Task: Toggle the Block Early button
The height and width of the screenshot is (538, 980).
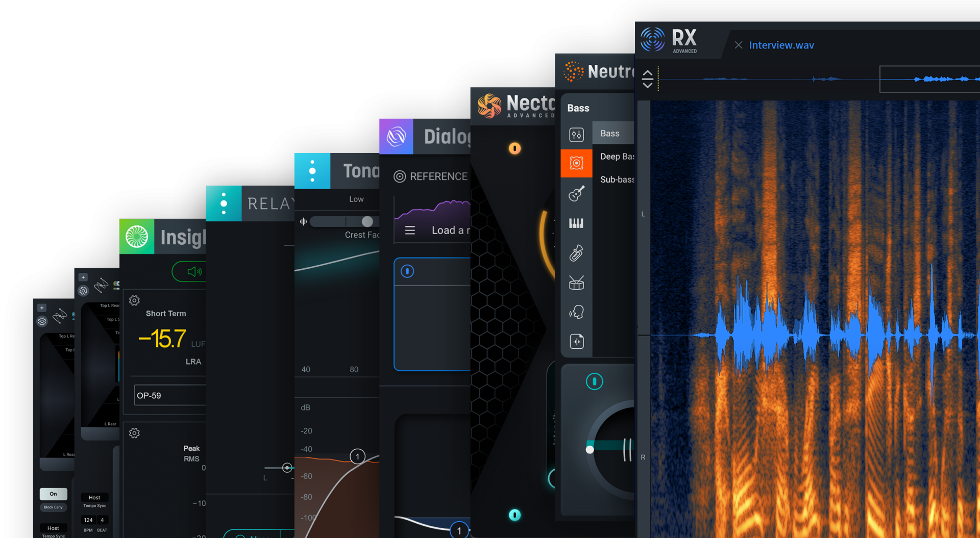Action: click(x=54, y=507)
